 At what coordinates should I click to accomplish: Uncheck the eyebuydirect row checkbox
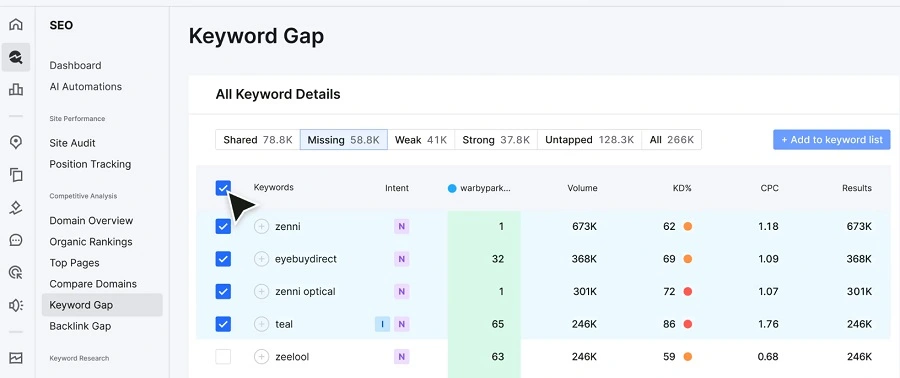223,259
